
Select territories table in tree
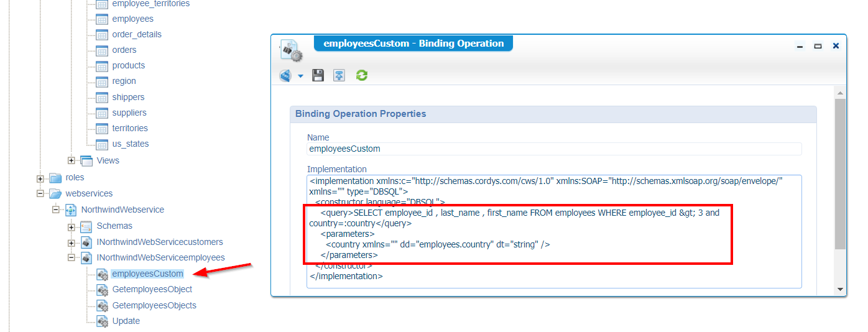130,128
